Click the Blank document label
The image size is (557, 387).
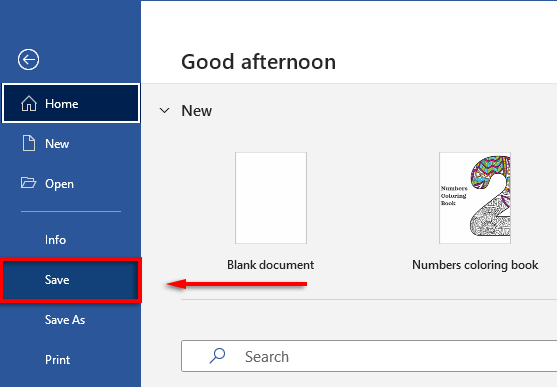click(270, 265)
